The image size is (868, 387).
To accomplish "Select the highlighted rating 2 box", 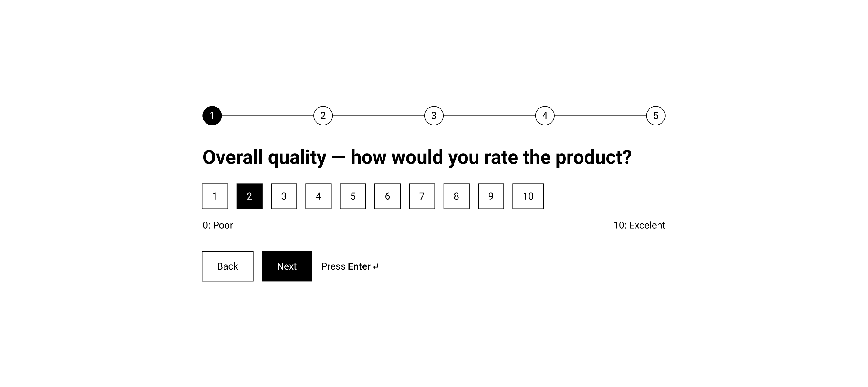I will click(x=249, y=196).
